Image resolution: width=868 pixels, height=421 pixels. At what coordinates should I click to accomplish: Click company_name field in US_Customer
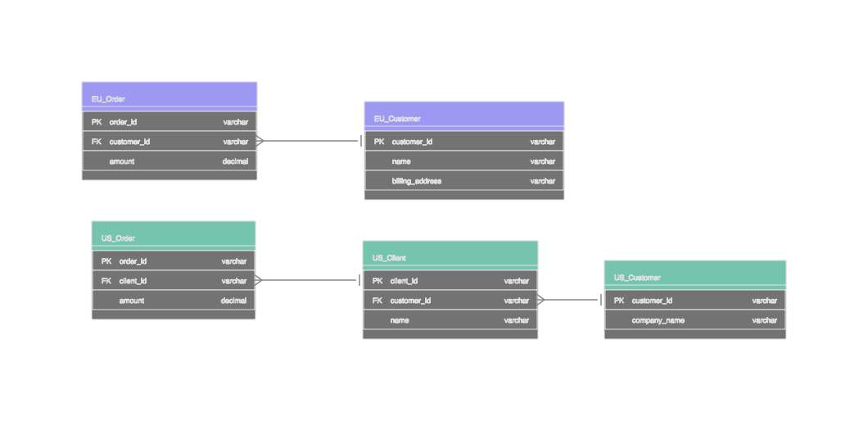tap(658, 320)
